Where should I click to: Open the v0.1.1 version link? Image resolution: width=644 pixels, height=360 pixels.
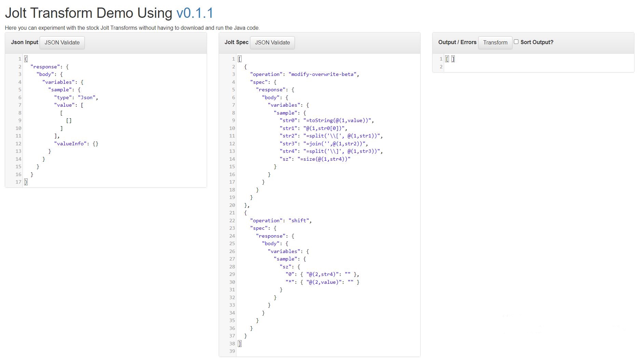[195, 13]
